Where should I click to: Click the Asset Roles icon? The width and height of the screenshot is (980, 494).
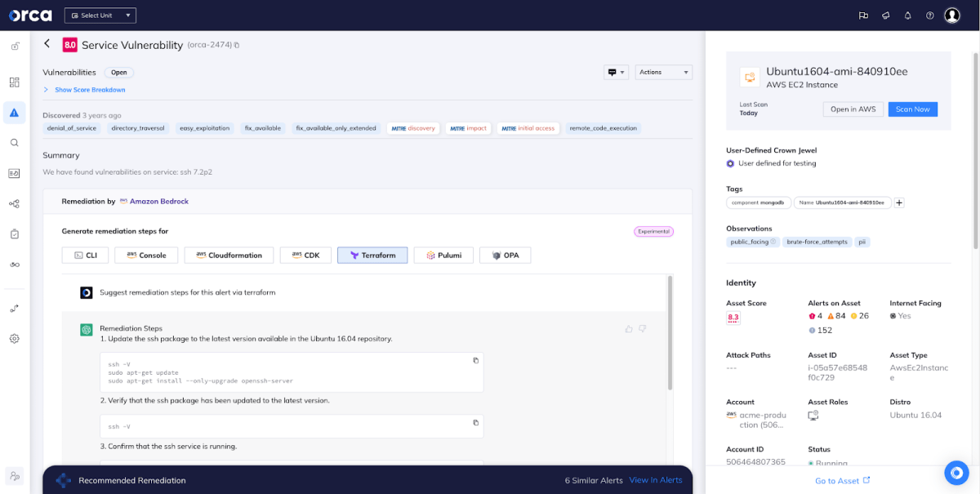point(813,416)
